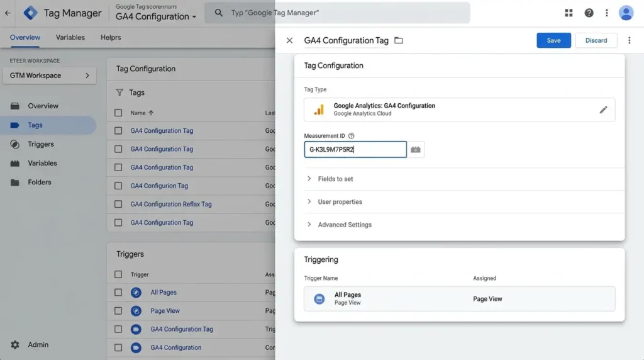Viewport: 644px width, 360px height.
Task: Open the GA4 Configurion Tag link
Action: (x=159, y=186)
